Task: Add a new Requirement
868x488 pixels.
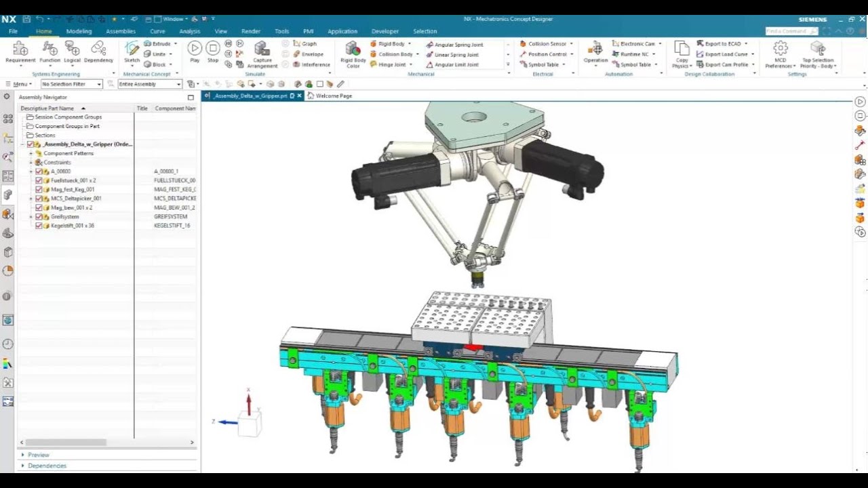Action: [20, 52]
